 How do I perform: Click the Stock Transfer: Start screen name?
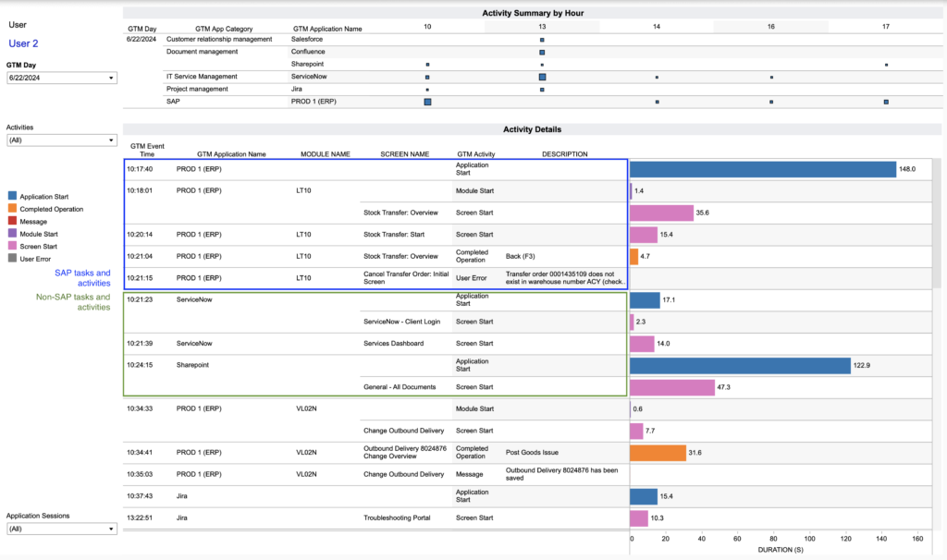pos(394,235)
